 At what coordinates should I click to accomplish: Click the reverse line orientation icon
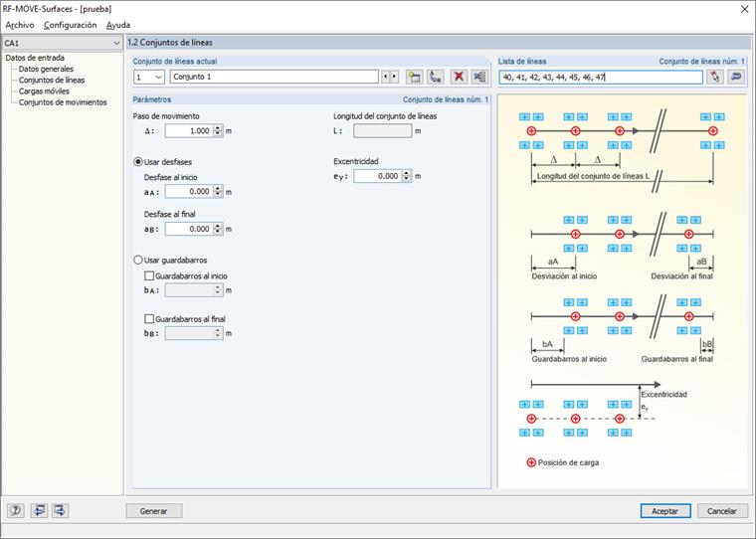pos(736,77)
